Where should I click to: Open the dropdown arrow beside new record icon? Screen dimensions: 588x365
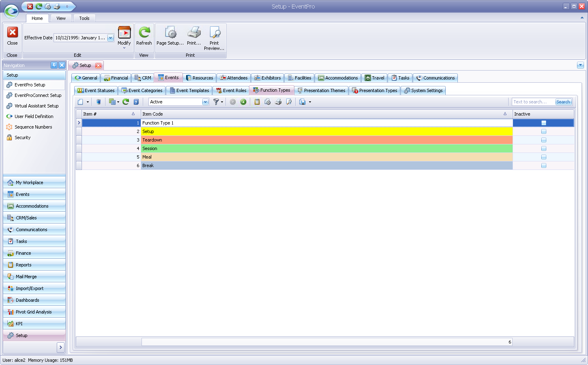[88, 102]
